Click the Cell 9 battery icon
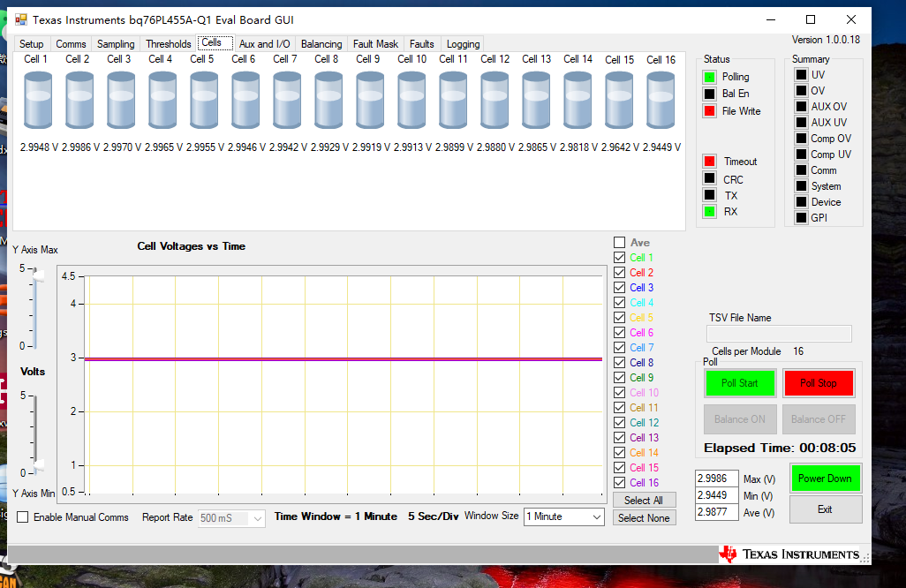Image resolution: width=906 pixels, height=588 pixels. (370, 100)
